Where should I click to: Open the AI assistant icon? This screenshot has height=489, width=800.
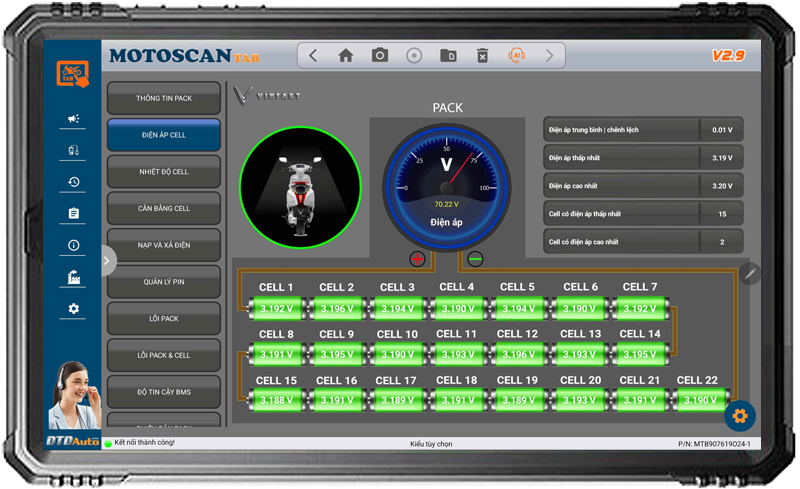click(x=516, y=55)
